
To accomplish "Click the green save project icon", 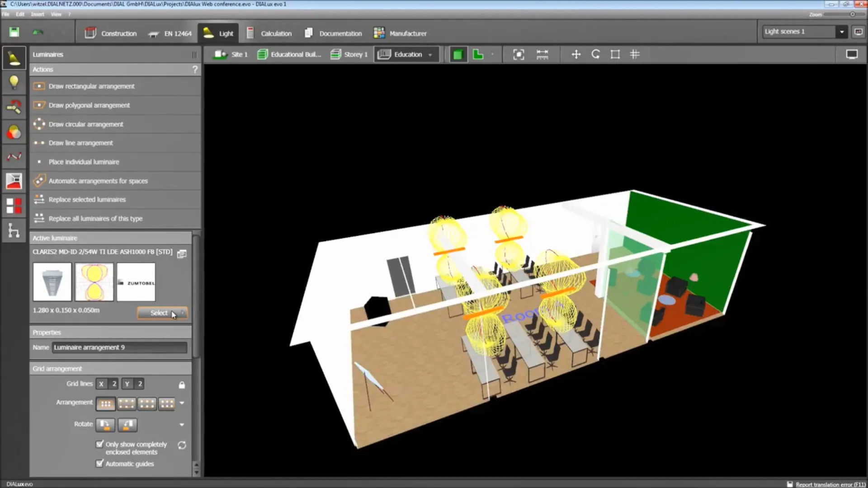I will pos(14,32).
